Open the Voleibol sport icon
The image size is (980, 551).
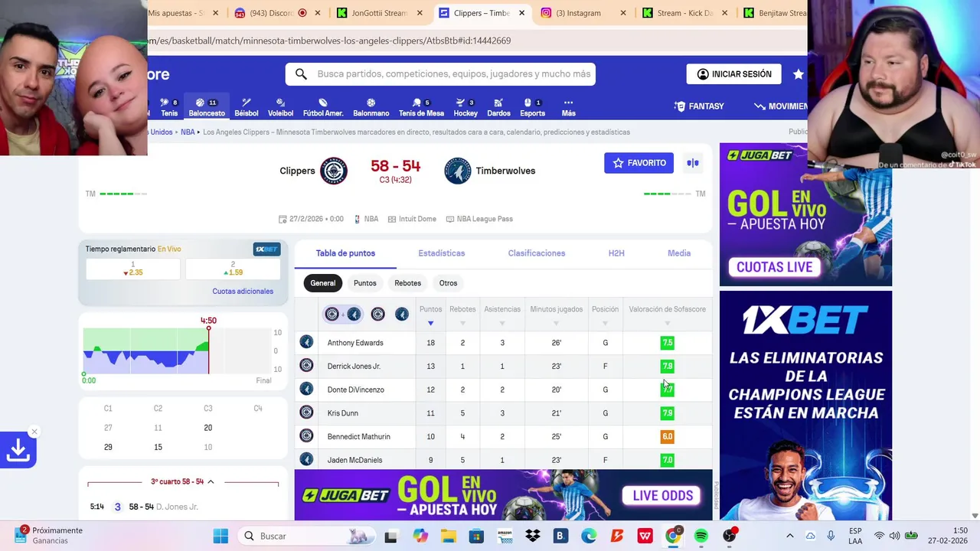click(280, 107)
